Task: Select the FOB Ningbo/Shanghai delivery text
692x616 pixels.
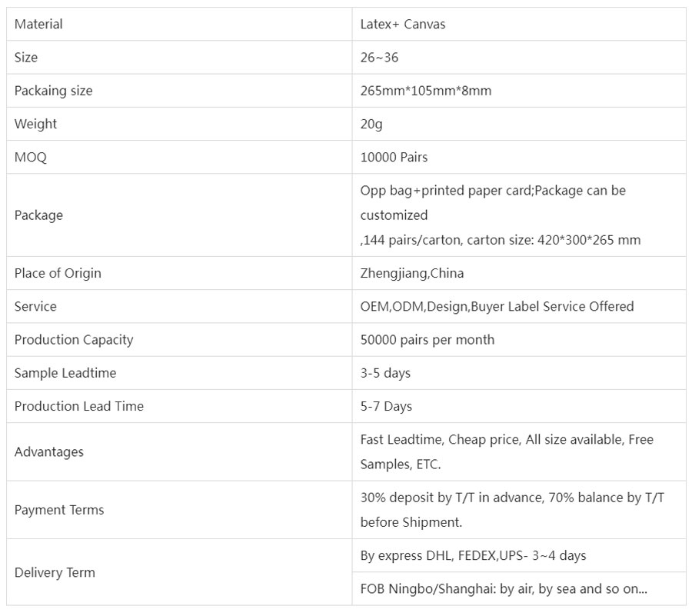Action: click(x=504, y=588)
